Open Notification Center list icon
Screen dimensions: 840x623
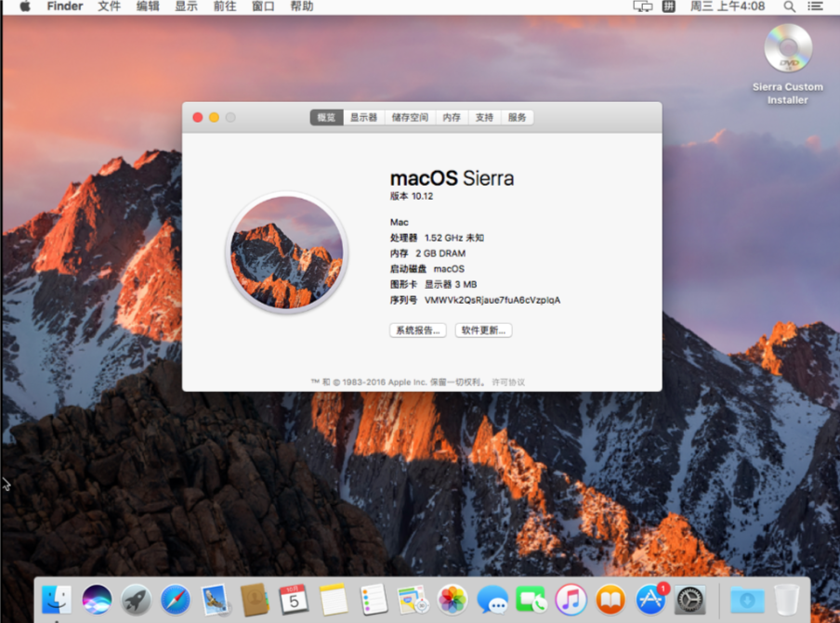point(815,6)
